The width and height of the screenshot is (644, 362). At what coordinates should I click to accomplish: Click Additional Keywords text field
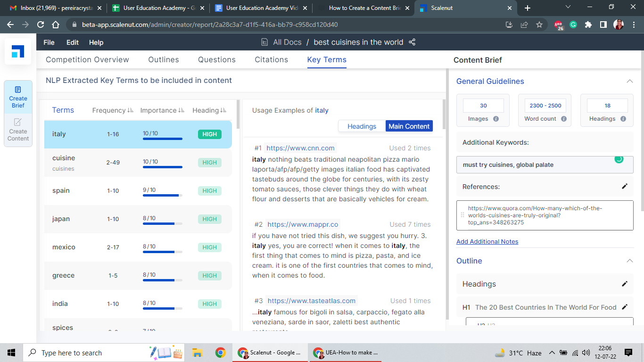545,165
